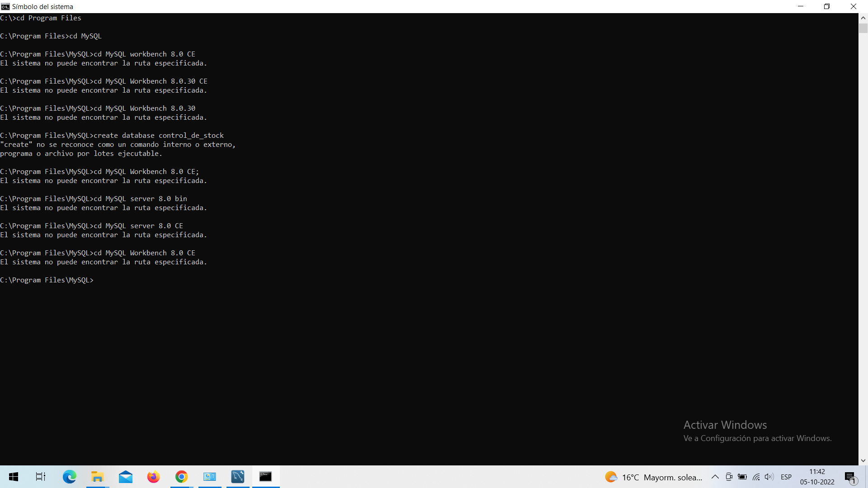Click the 'cd MySQL Workbench 8.0 CE;' line
The image size is (868, 488).
(x=100, y=172)
